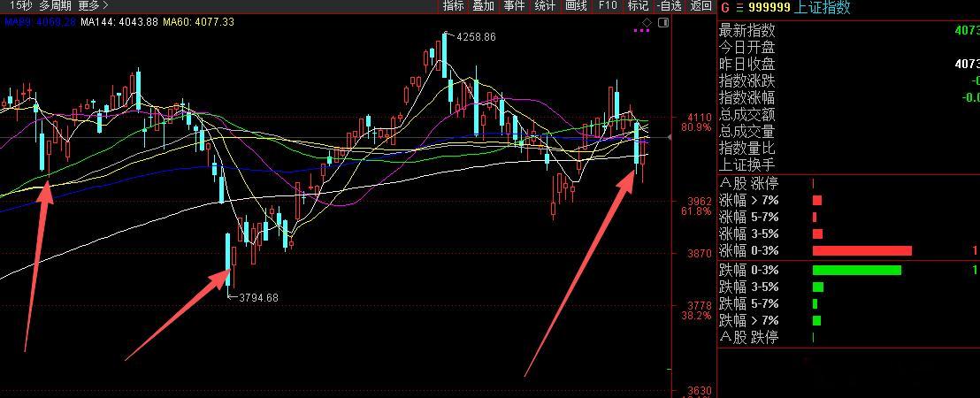Click the red G icon beside 999999
The width and height of the screenshot is (980, 398).
[x=725, y=7]
